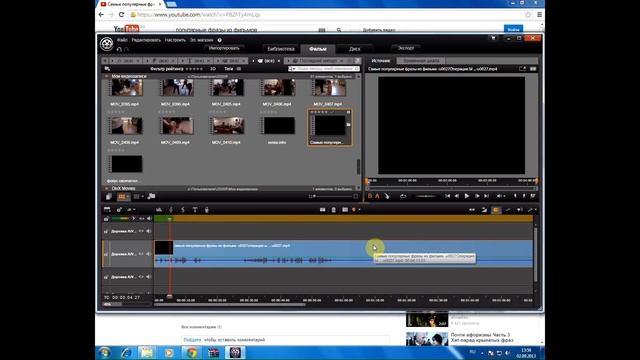
Task: Select MOV_0410.mp4 thumbnail in library
Action: click(x=227, y=126)
